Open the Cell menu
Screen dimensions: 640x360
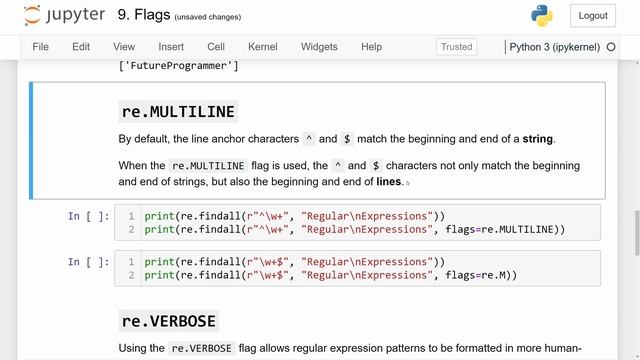[216, 47]
